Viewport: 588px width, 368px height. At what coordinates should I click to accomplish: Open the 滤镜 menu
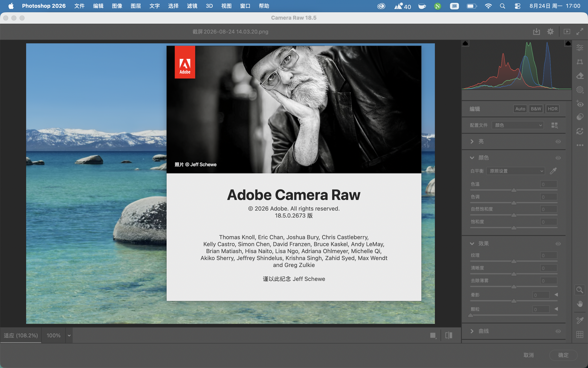pos(192,6)
